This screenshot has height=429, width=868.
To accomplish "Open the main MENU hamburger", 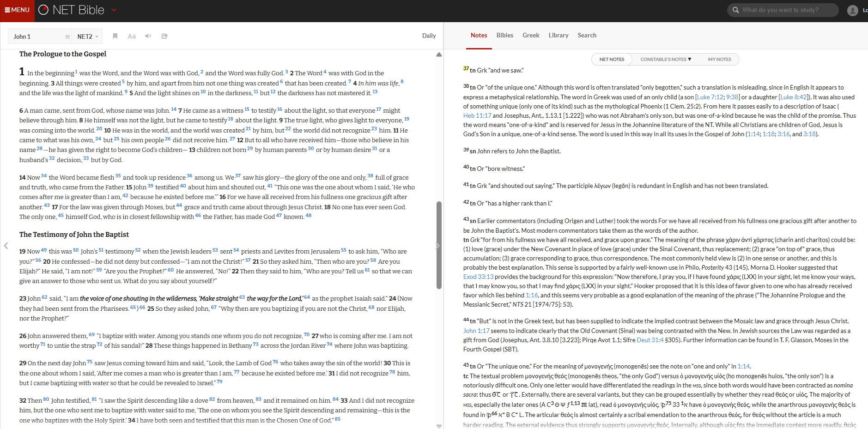I will coord(17,10).
